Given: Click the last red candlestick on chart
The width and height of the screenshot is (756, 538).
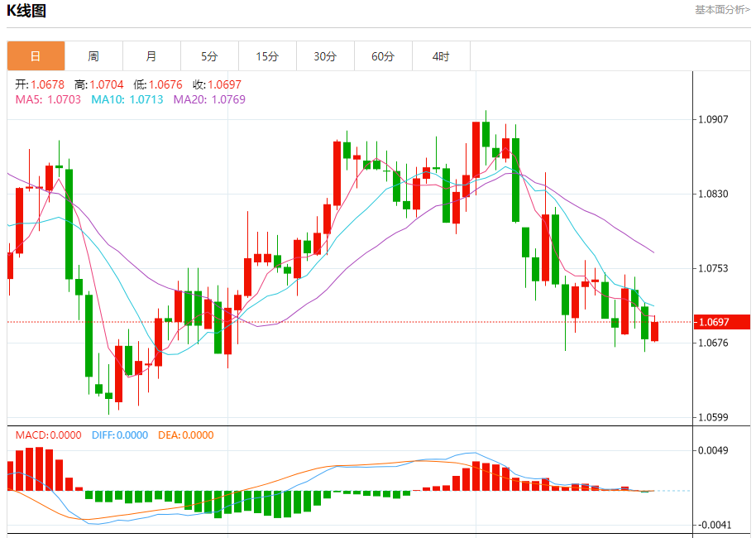Looking at the screenshot, I should click(x=654, y=331).
